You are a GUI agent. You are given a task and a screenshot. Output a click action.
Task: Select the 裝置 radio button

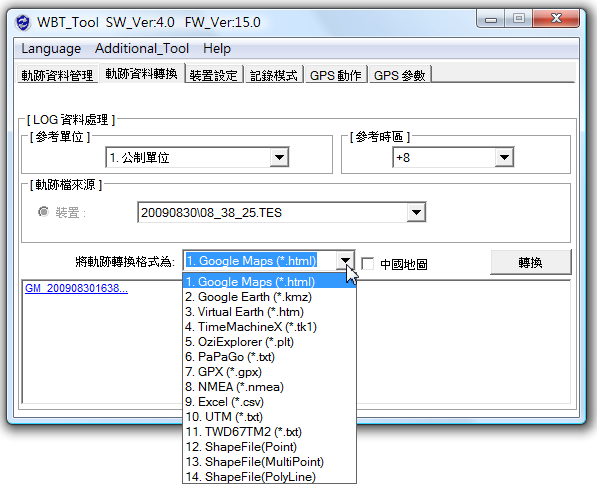click(x=43, y=211)
